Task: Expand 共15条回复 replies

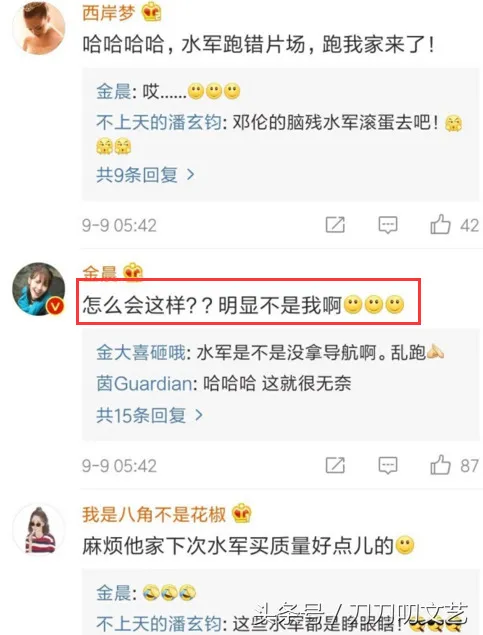Action: pyautogui.click(x=149, y=415)
